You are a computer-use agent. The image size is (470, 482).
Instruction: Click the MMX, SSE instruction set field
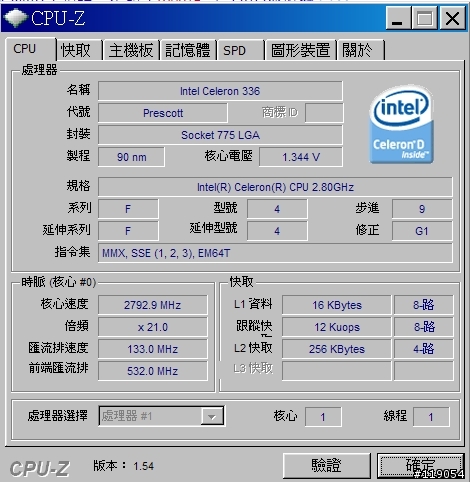275,253
